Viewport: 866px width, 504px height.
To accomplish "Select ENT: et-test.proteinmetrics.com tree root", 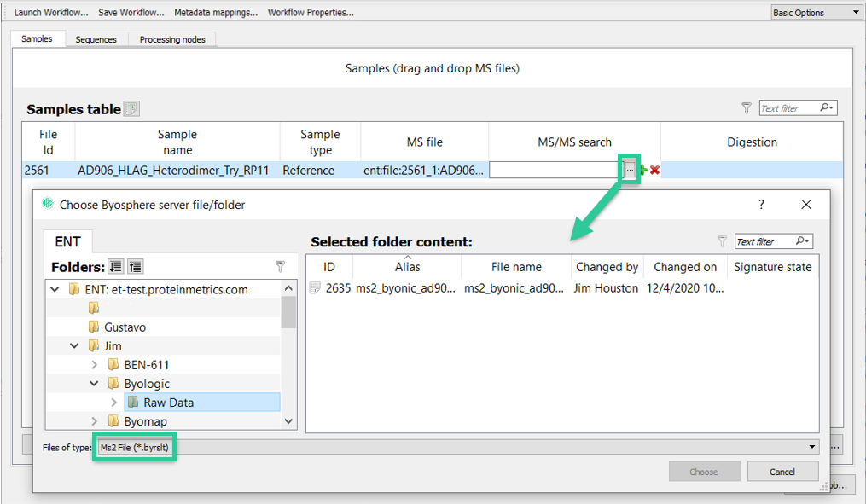I will [166, 289].
